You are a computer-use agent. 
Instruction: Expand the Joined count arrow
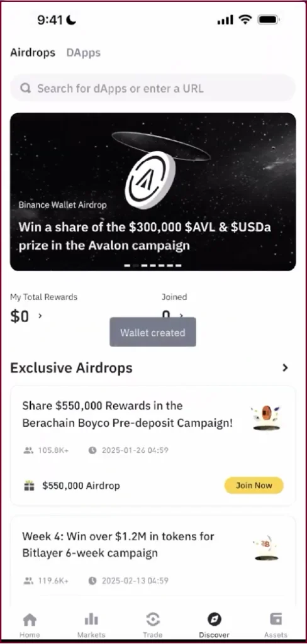coord(181,315)
